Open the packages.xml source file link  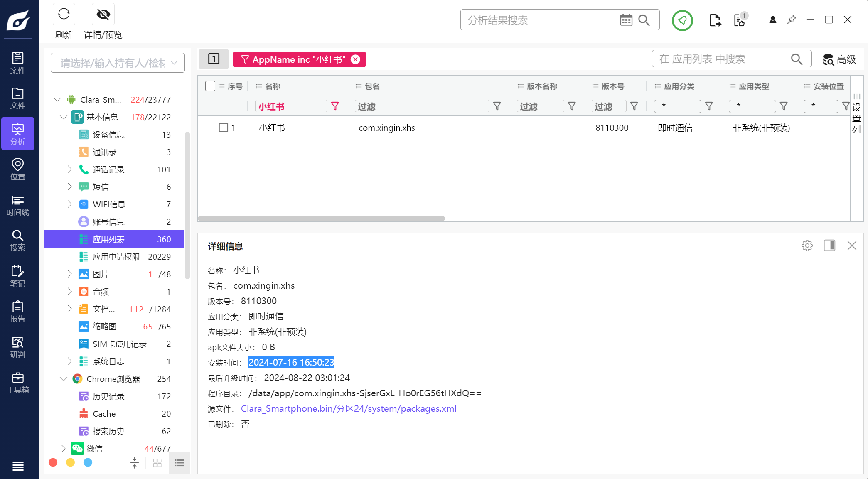point(348,409)
